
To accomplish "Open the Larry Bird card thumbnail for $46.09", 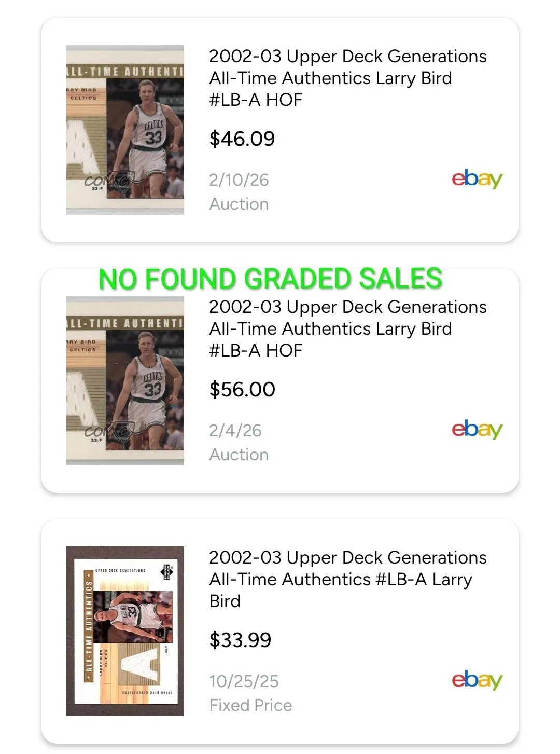I will [125, 130].
